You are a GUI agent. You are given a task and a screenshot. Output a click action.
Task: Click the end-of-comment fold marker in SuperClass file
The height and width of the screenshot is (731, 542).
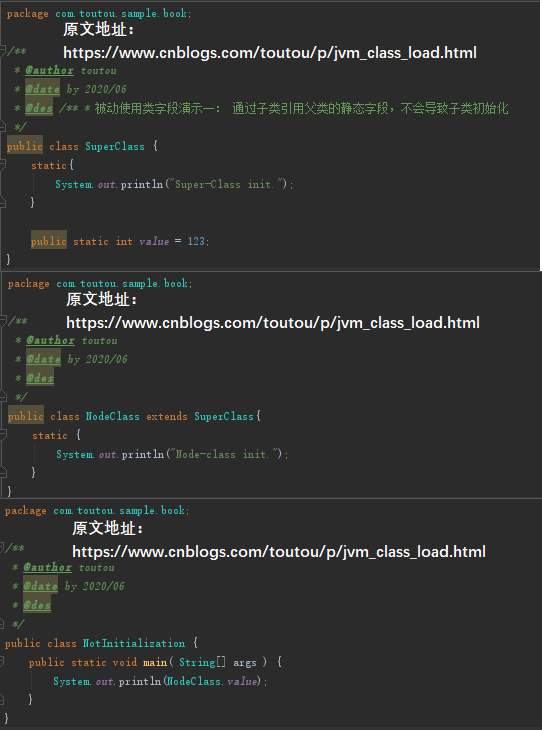(x=2, y=126)
